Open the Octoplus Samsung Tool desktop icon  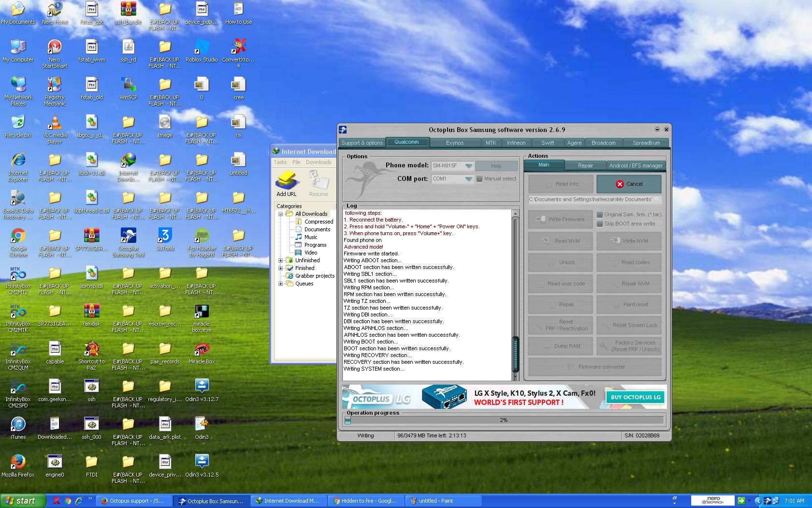point(128,242)
